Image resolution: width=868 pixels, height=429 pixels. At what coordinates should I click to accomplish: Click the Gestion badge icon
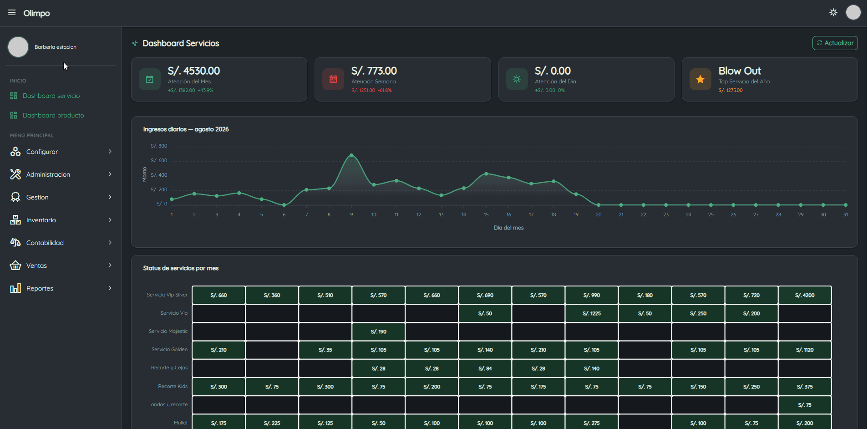tap(15, 197)
